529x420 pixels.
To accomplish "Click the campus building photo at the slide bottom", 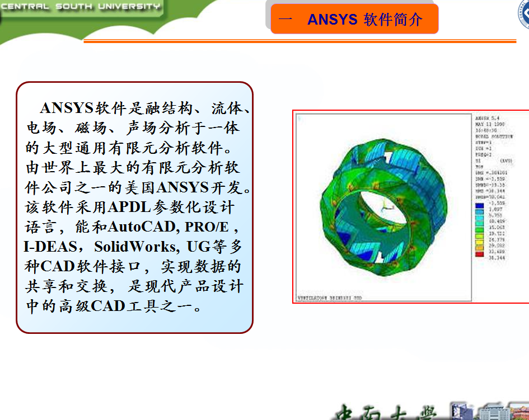I will [489, 411].
